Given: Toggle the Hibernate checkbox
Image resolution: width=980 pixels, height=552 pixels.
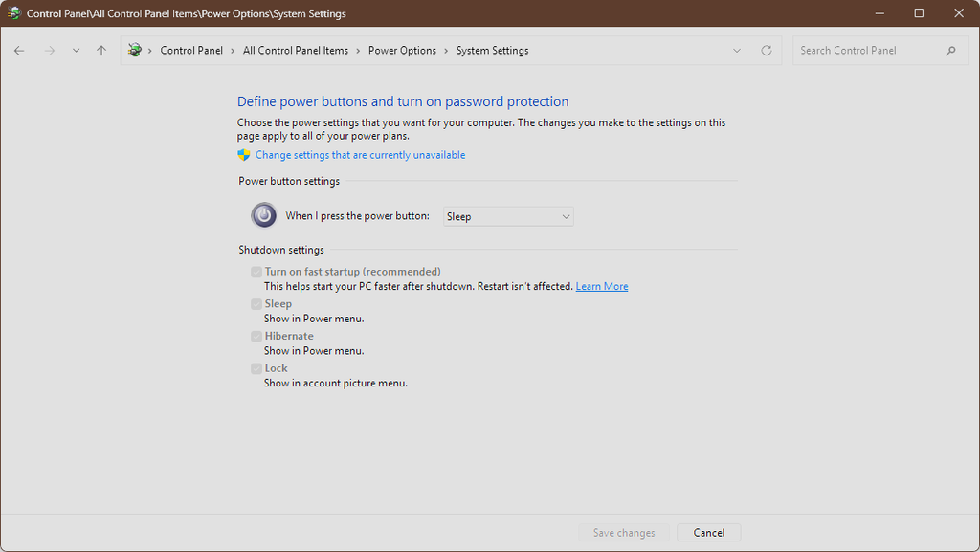Looking at the screenshot, I should tap(256, 337).
